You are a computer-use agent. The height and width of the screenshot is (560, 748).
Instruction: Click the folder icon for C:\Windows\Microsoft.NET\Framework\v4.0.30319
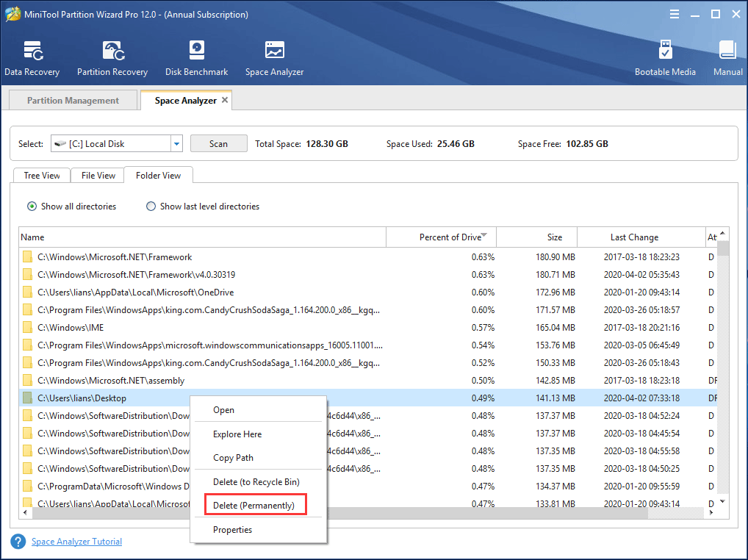coord(28,275)
